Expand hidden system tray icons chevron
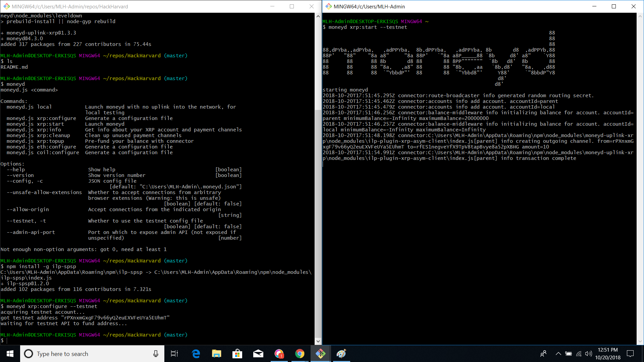This screenshot has height=362, width=644. (x=558, y=354)
